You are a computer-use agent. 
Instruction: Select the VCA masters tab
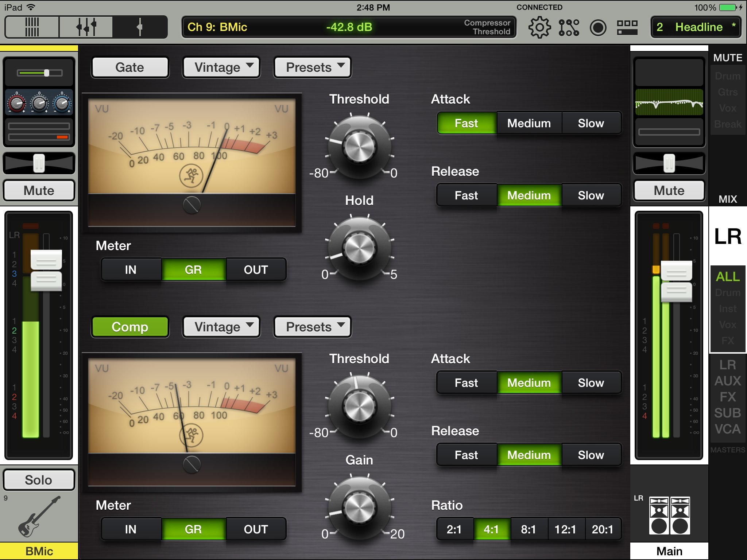click(x=727, y=429)
